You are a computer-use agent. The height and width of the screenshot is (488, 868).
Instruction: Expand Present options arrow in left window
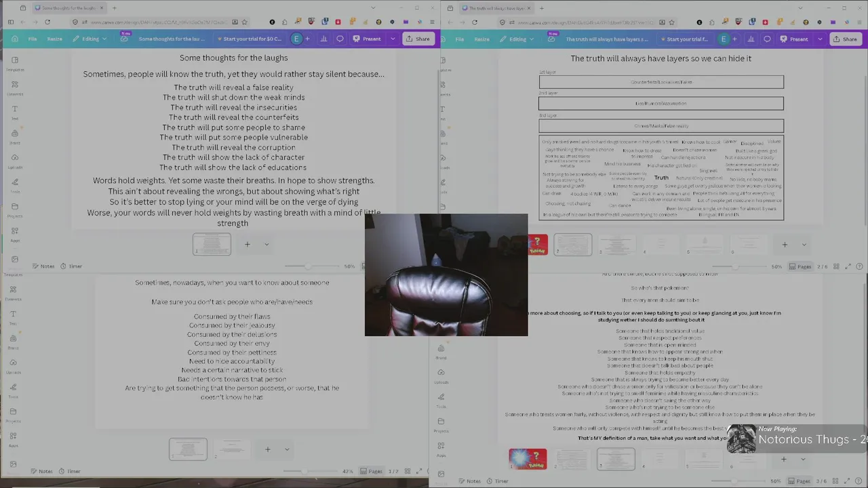[x=392, y=39]
